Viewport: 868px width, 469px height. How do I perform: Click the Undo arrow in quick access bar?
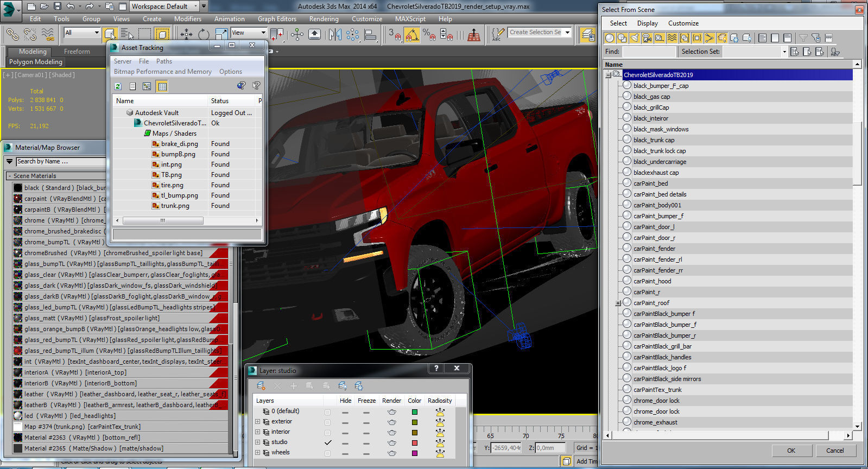[71, 7]
